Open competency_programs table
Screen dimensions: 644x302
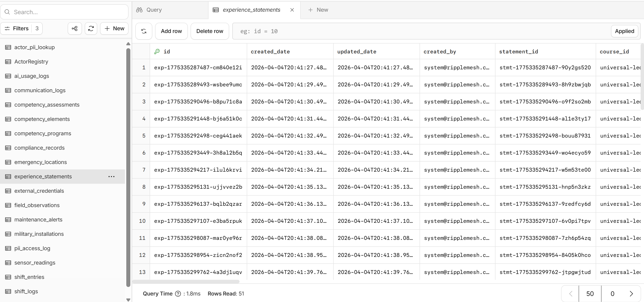point(62,133)
